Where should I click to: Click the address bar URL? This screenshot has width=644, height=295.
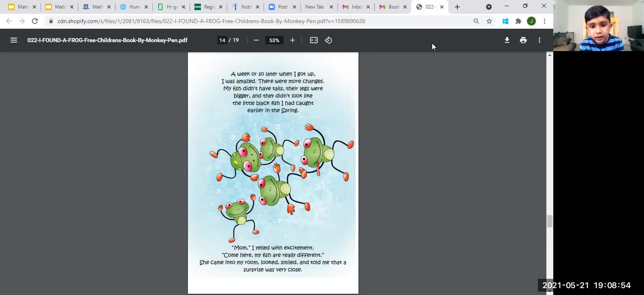(x=211, y=21)
